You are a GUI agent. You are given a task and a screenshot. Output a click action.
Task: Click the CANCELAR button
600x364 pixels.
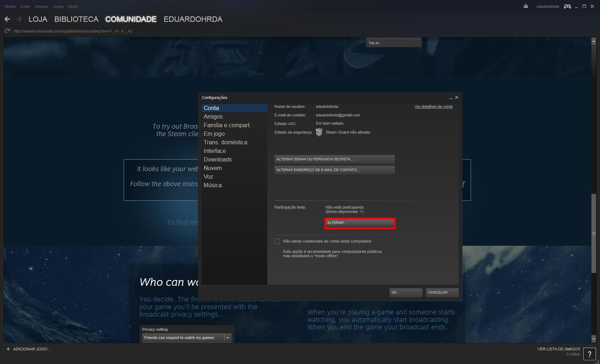click(x=442, y=293)
